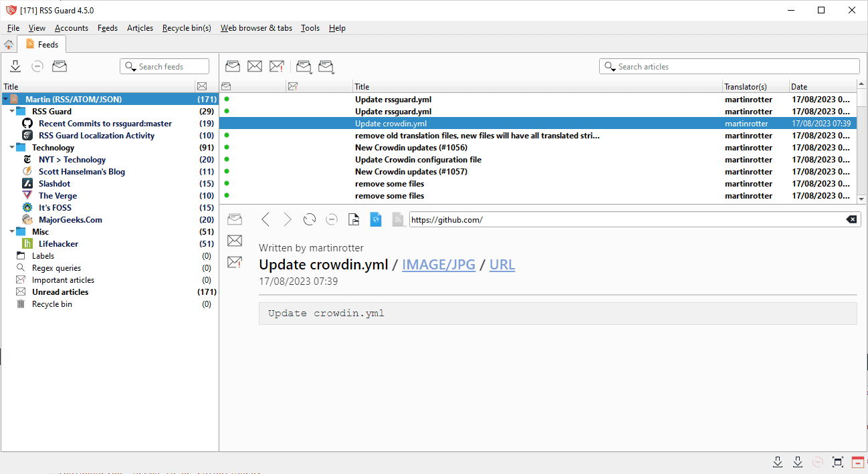Open the IMAGE/JPG link
The height and width of the screenshot is (474, 868).
(x=439, y=265)
